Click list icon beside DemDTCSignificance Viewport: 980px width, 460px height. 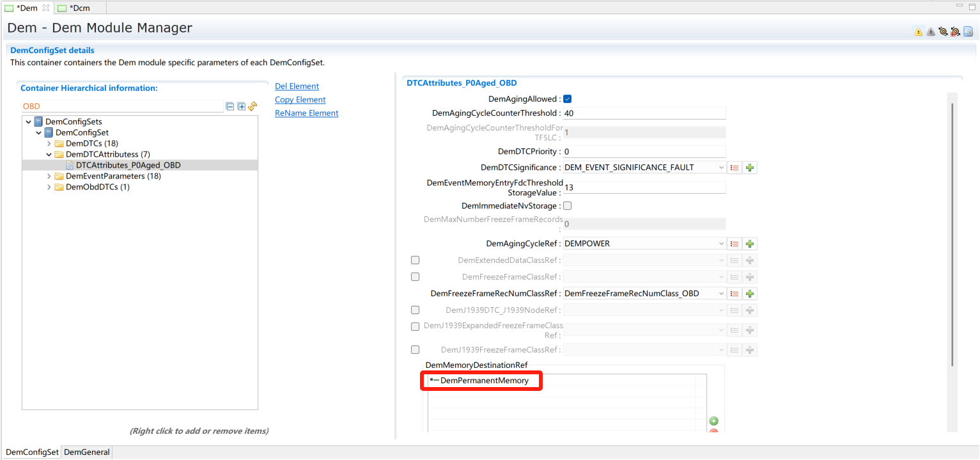pyautogui.click(x=735, y=168)
